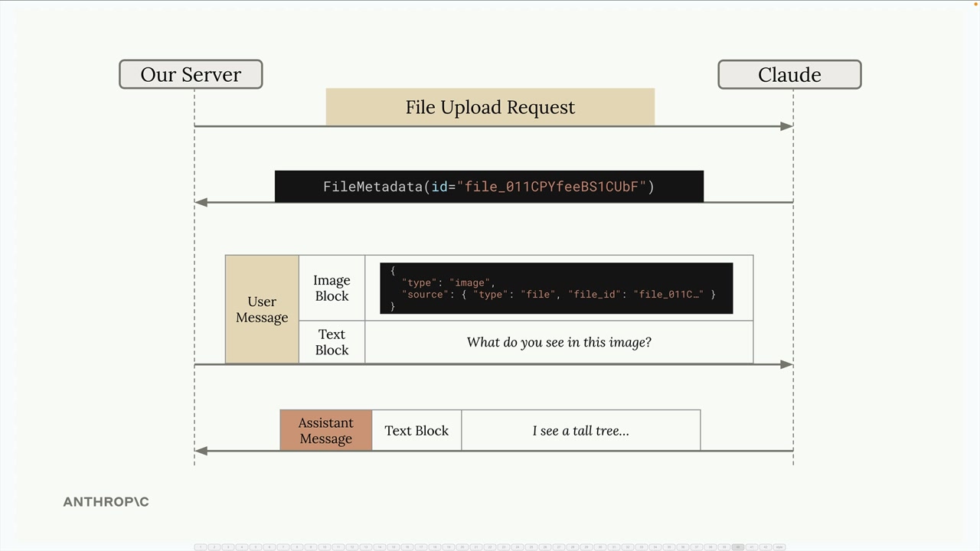The width and height of the screenshot is (980, 551).
Task: Select the Image Block cell
Action: click(332, 289)
